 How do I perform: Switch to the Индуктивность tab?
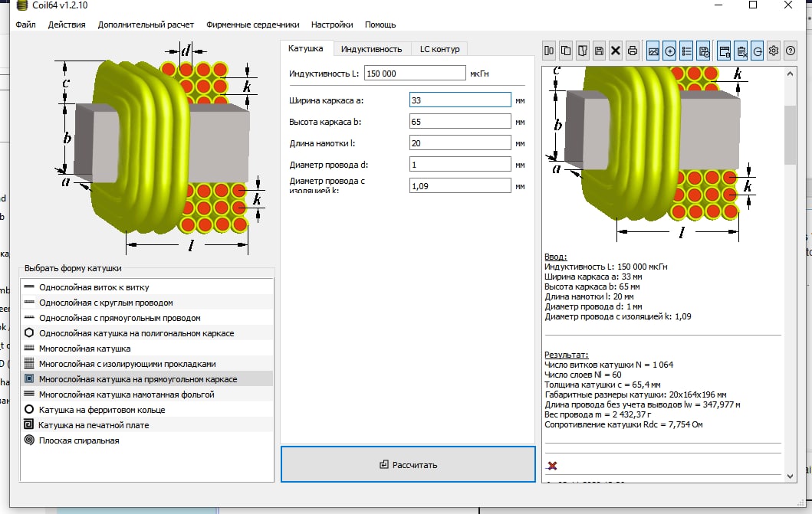pos(371,49)
